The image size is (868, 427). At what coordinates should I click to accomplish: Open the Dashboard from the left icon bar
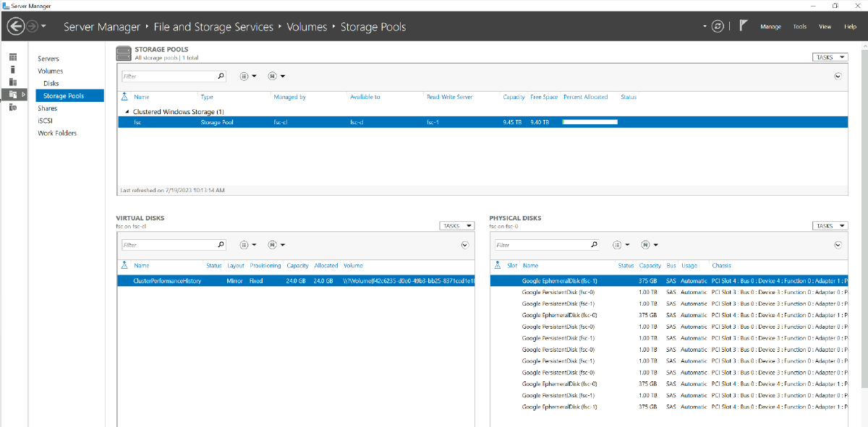coord(12,56)
